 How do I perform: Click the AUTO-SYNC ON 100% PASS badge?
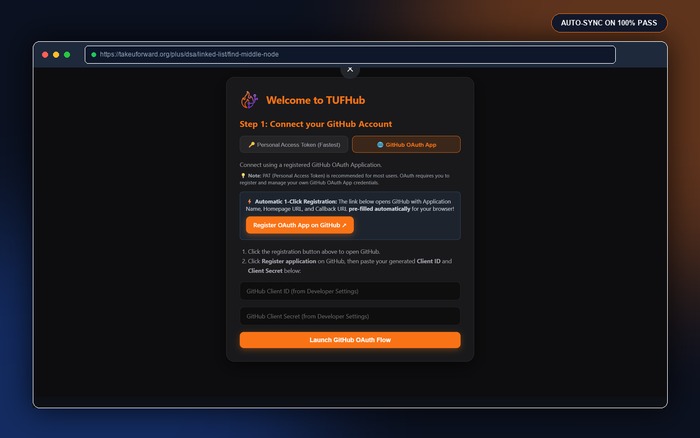pos(609,23)
